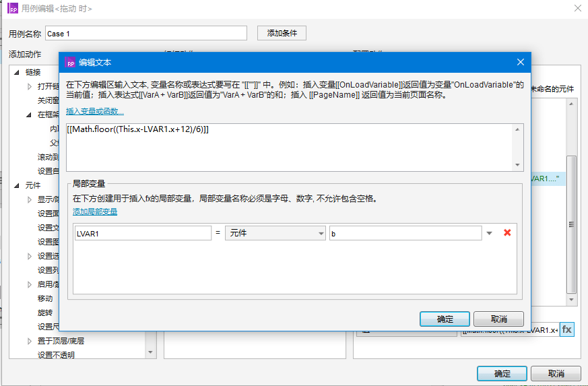Select the 旋转 action in the list

pyautogui.click(x=45, y=313)
